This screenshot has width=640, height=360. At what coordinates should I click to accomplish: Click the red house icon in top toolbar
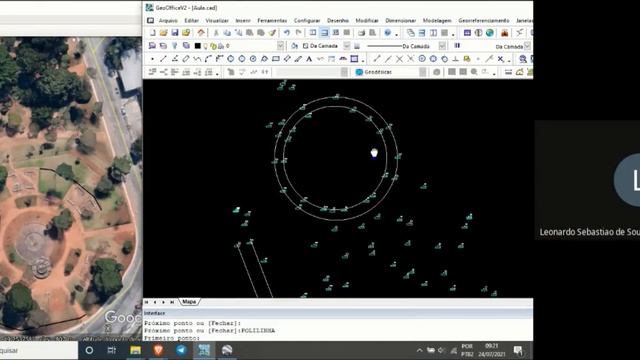coord(201,33)
